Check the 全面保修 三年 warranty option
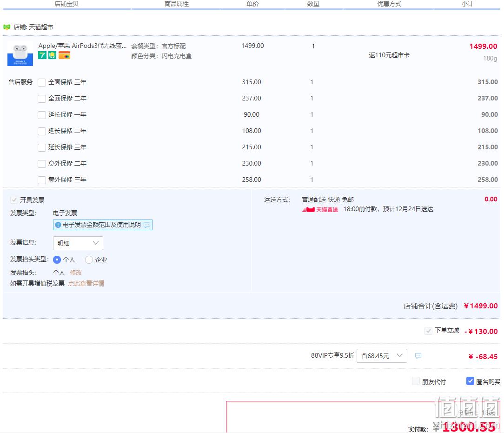 [x=42, y=82]
